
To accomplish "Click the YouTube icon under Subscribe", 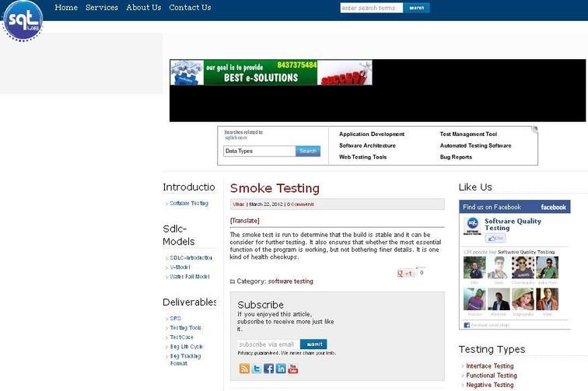I will [293, 368].
